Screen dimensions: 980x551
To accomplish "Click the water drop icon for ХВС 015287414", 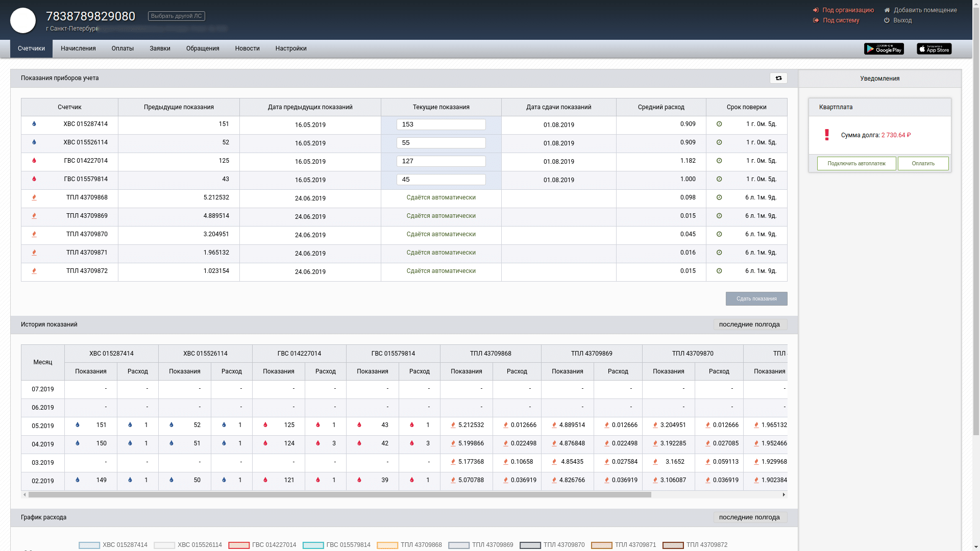I will pos(34,124).
